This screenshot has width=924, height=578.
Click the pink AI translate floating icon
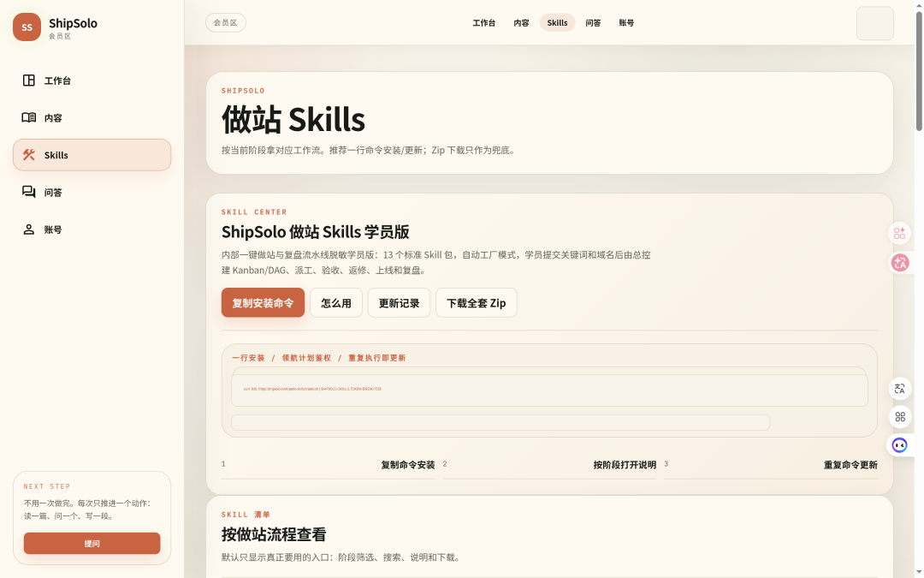(x=899, y=263)
